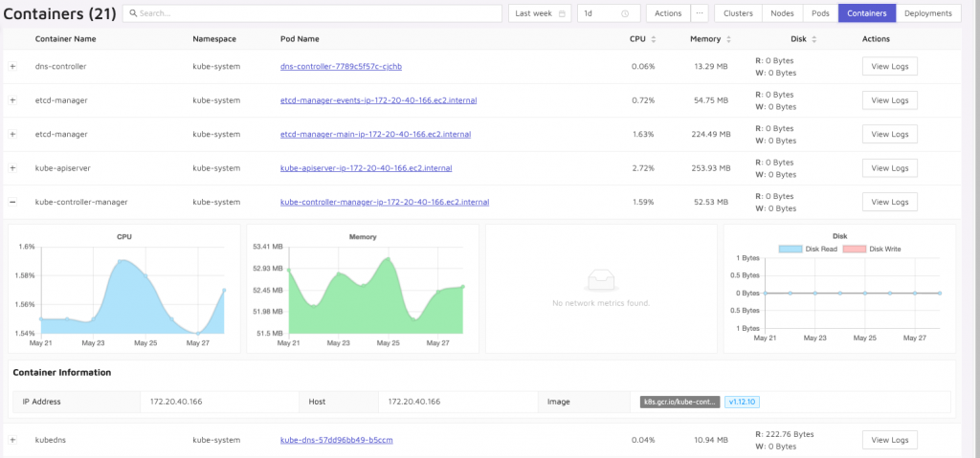Screen dimensions: 980x458
Task: Open the ellipsis more-actions button
Action: [x=700, y=13]
